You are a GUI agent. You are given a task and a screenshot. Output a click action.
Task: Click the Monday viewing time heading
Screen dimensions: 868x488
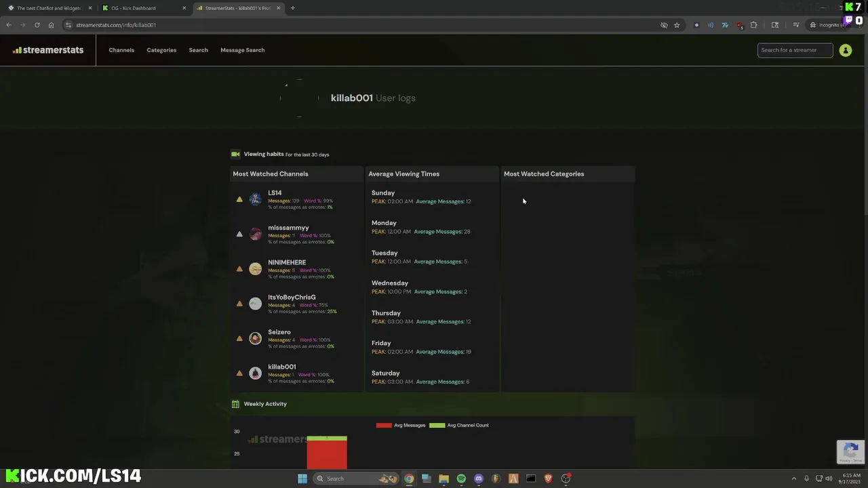click(x=384, y=223)
